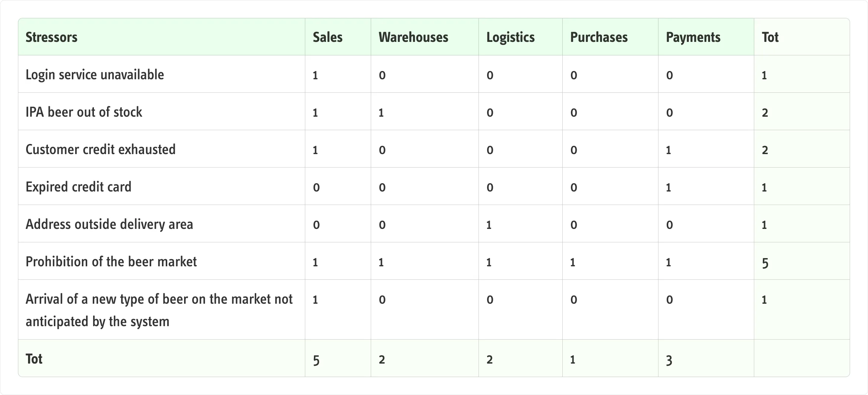868x395 pixels.
Task: Select the Expired credit card row label
Action: [x=79, y=187]
